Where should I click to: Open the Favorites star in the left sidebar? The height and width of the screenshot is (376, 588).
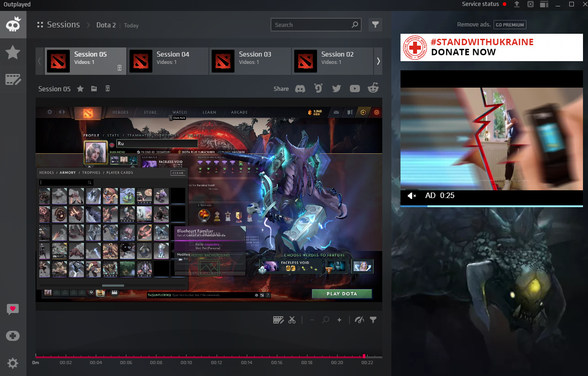pyautogui.click(x=13, y=52)
